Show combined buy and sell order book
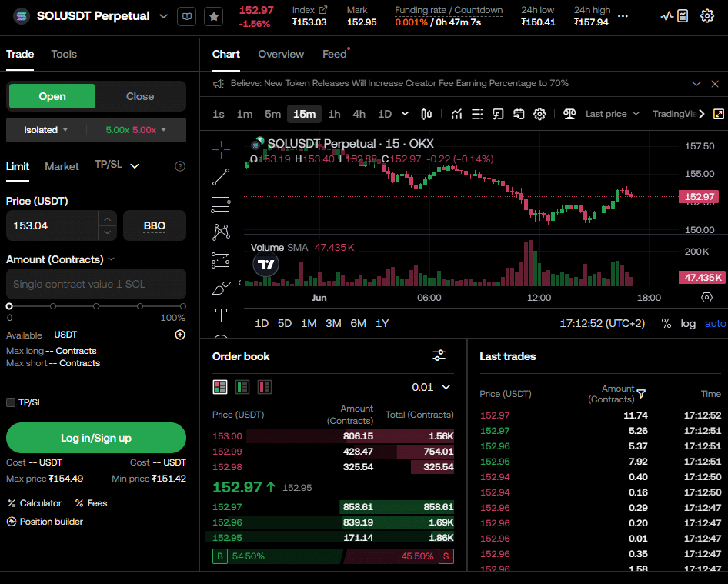 point(220,387)
